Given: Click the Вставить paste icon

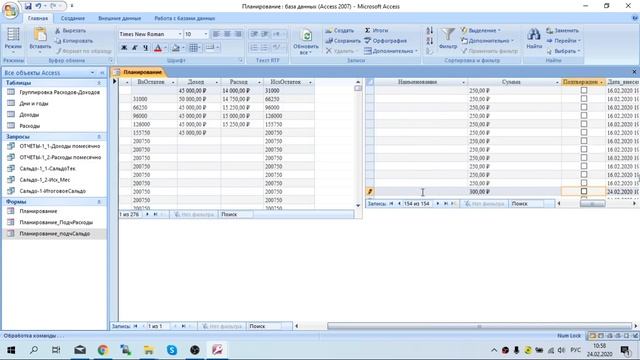Looking at the screenshot, I should click(x=40, y=34).
